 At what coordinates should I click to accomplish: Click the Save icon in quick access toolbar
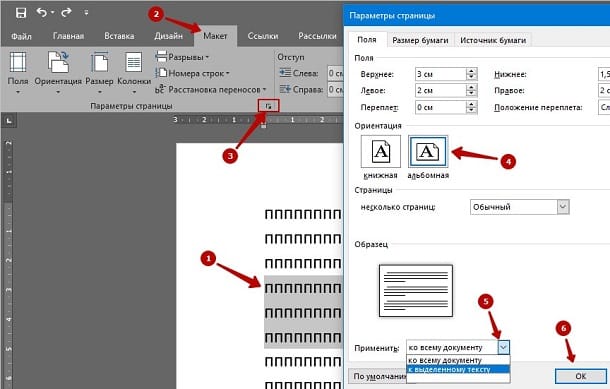[21, 13]
